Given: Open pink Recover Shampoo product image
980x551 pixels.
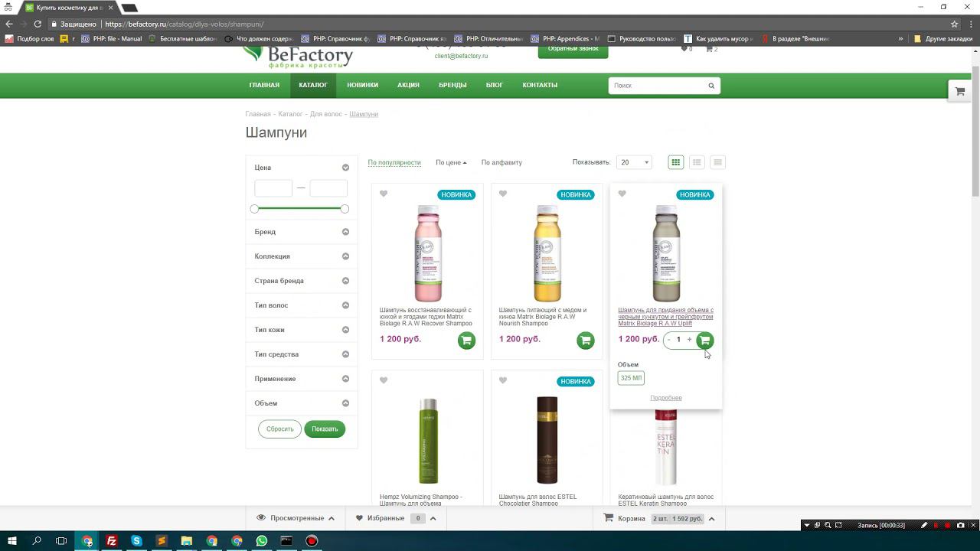Looking at the screenshot, I should tap(427, 253).
